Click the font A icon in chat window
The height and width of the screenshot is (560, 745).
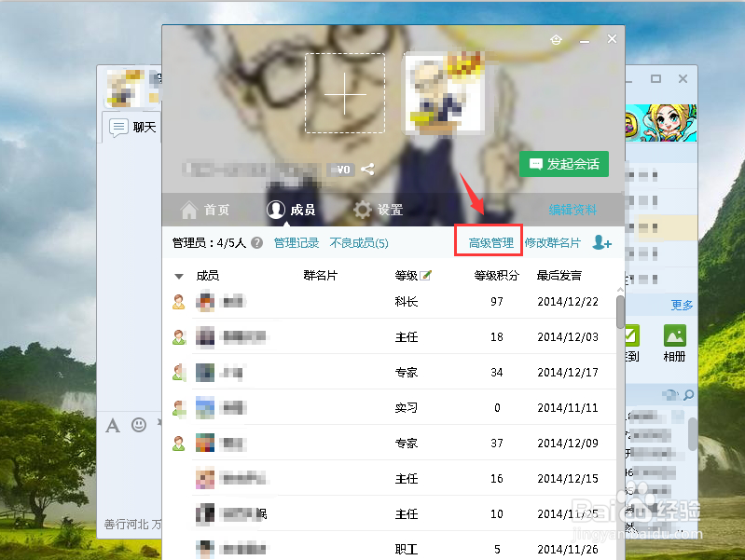pyautogui.click(x=113, y=425)
